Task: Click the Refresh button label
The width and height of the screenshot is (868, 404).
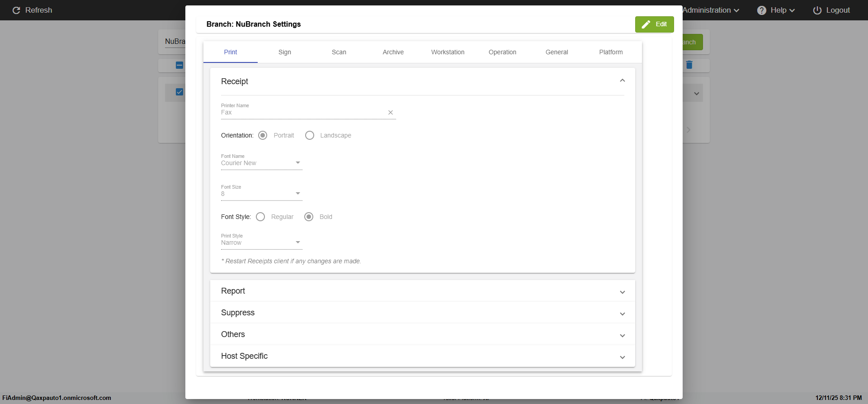Action: 38,10
